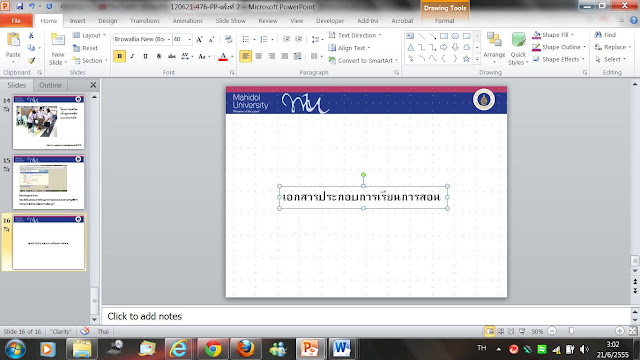Expand the Section dropdown
Screen dimensions: 640x360
[x=90, y=60]
